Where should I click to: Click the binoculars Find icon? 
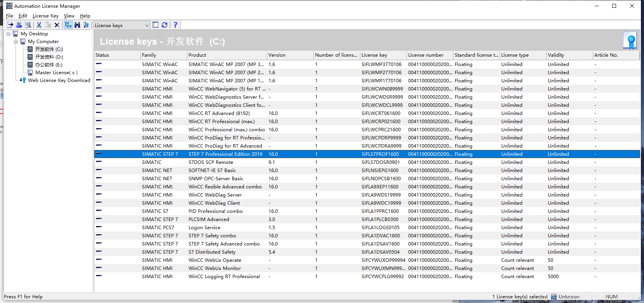[77, 25]
